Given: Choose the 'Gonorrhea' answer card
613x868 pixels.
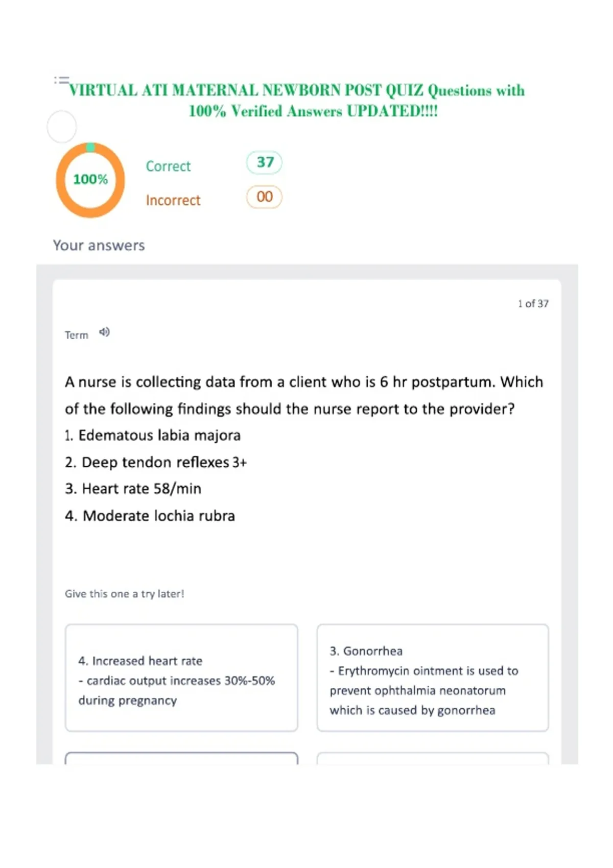Looking at the screenshot, I should pyautogui.click(x=433, y=678).
